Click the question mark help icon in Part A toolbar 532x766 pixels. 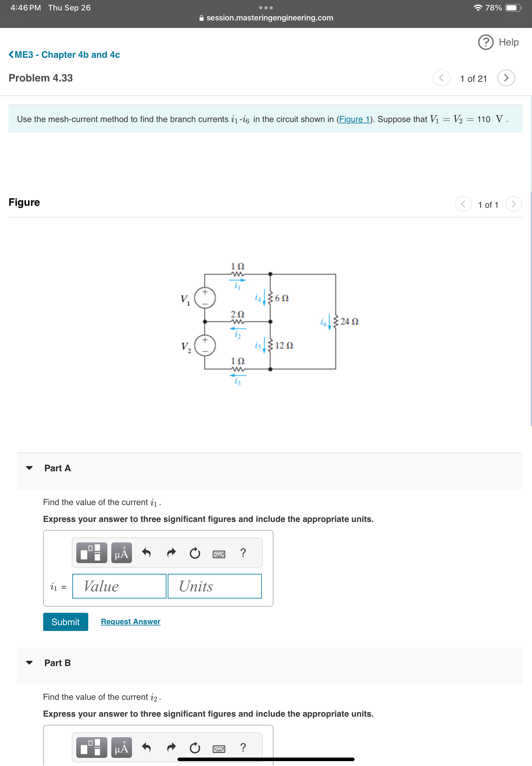point(243,552)
